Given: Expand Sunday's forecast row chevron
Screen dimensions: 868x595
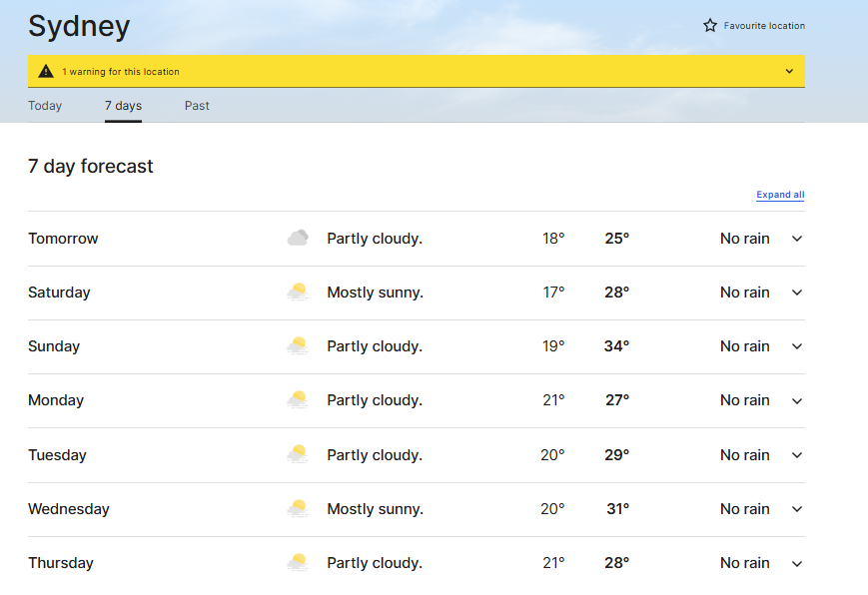Looking at the screenshot, I should click(797, 346).
